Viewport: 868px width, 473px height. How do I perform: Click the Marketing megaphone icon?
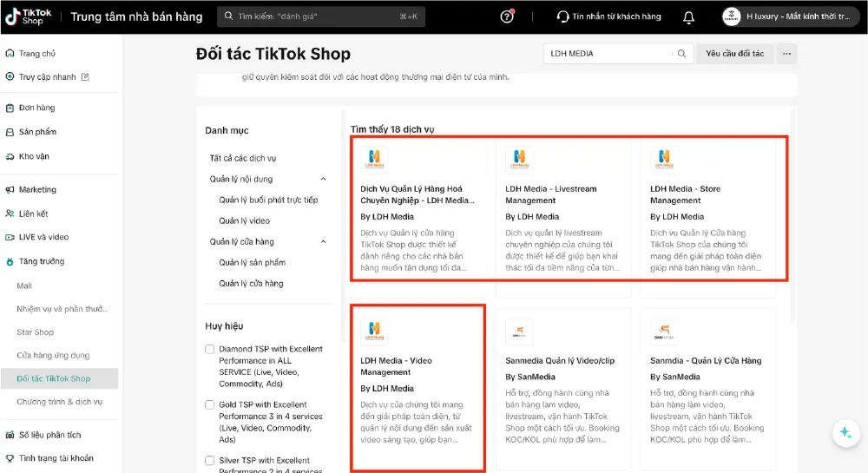10,190
